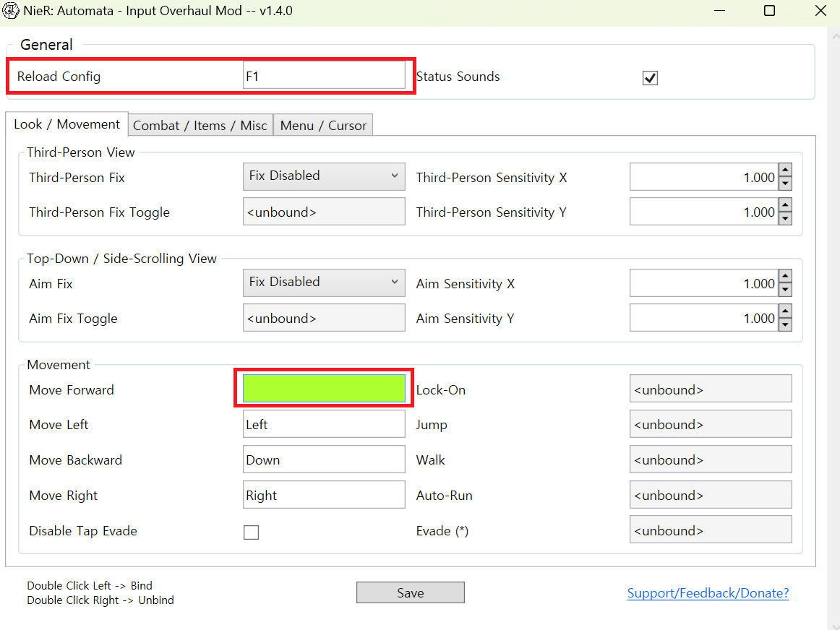Close the Input Overhaul Mod window
This screenshot has height=630, width=840.
click(820, 11)
